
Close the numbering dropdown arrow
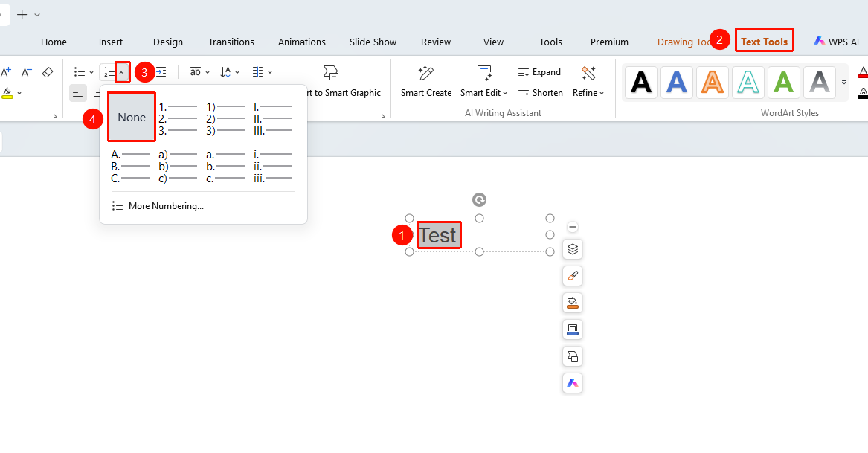(122, 73)
